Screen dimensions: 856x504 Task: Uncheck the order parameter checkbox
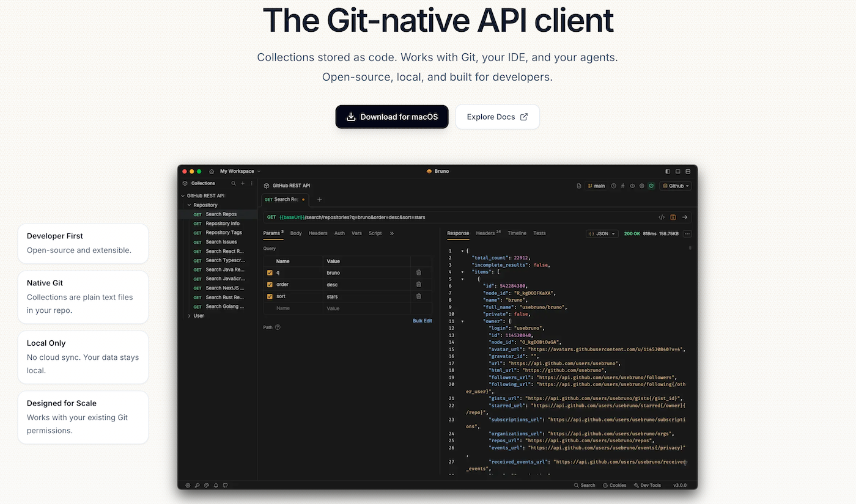(x=270, y=284)
